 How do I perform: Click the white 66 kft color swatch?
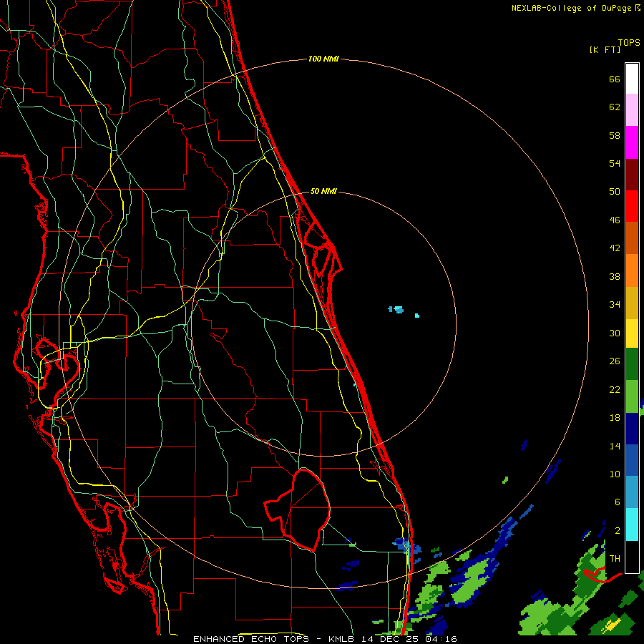(632, 79)
